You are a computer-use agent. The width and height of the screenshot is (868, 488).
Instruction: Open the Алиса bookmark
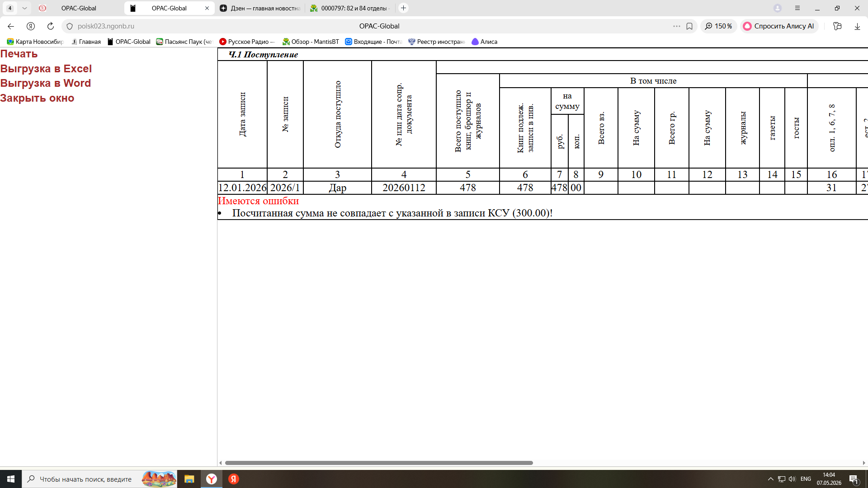(484, 42)
